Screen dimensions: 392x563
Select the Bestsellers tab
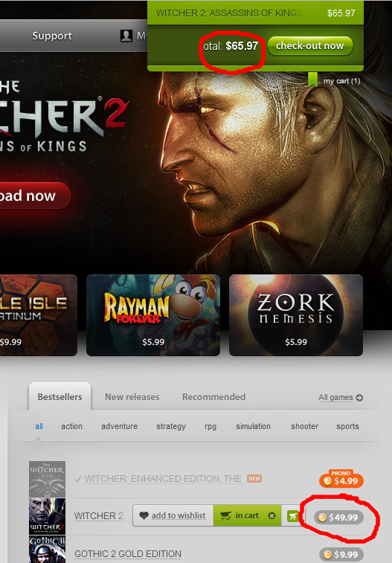coord(60,396)
